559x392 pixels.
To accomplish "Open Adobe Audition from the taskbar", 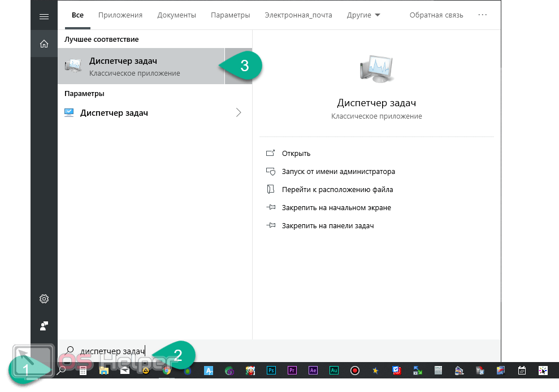I will (334, 371).
